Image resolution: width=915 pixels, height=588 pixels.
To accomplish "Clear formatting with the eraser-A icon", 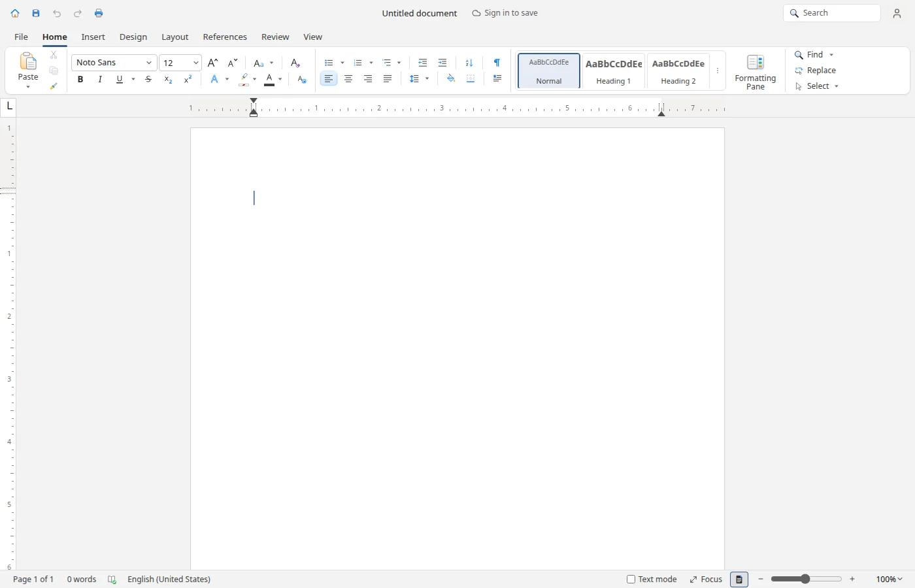I will tap(295, 63).
